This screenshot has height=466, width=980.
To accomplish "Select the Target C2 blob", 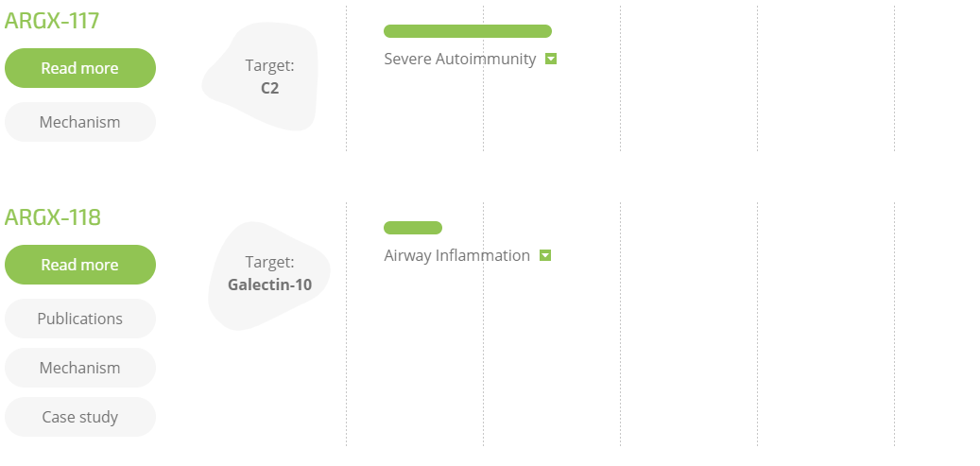I will click(x=260, y=77).
